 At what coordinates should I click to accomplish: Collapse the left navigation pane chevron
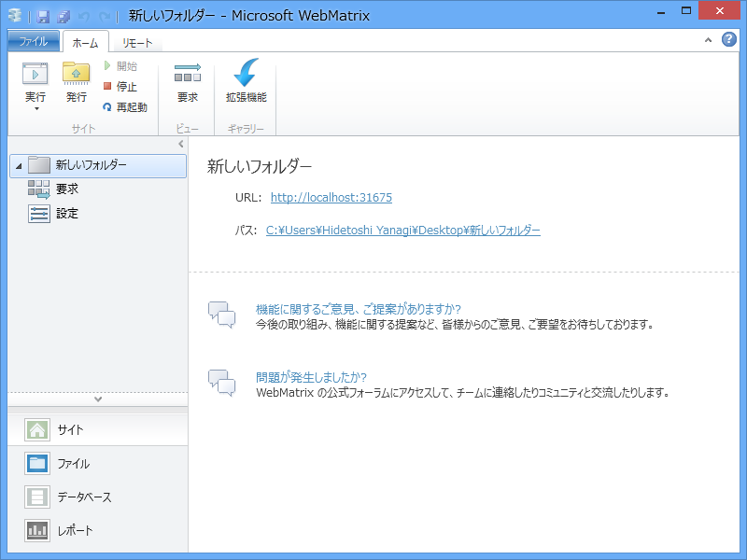[x=180, y=144]
